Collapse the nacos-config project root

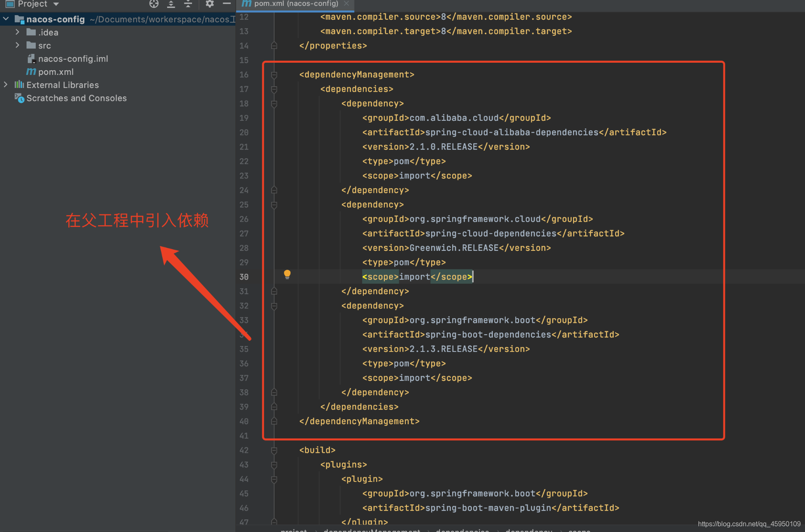point(6,19)
